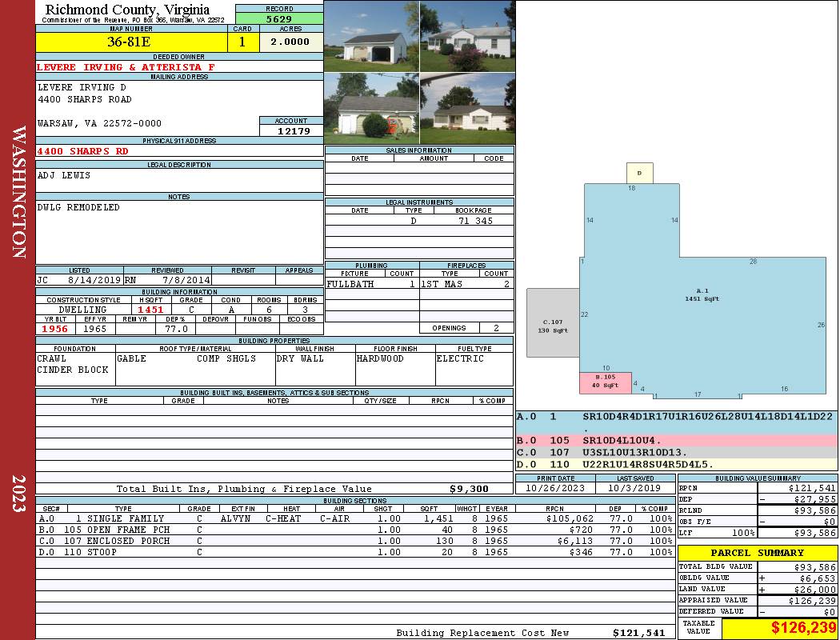Select sketch code line D.0 110
Screen dimensions: 840x640
point(677,464)
